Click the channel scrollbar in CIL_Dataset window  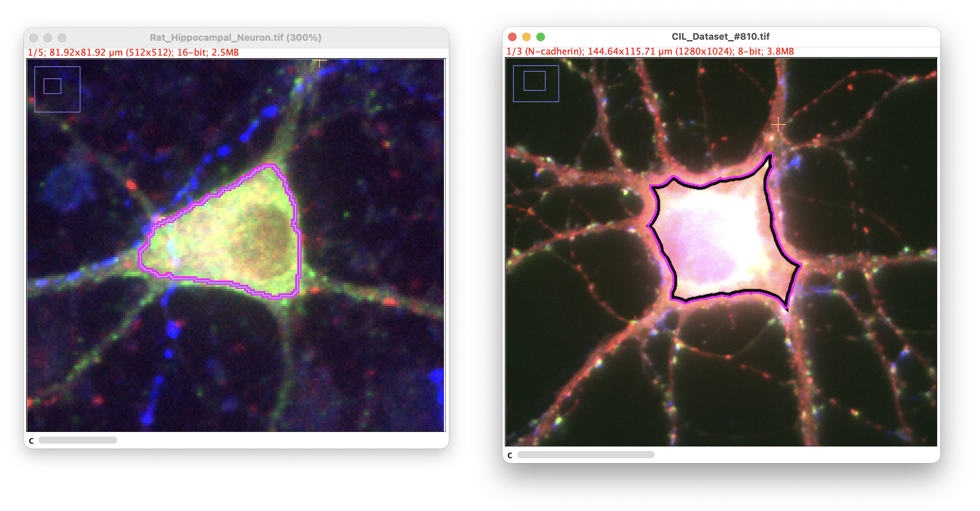coord(586,455)
